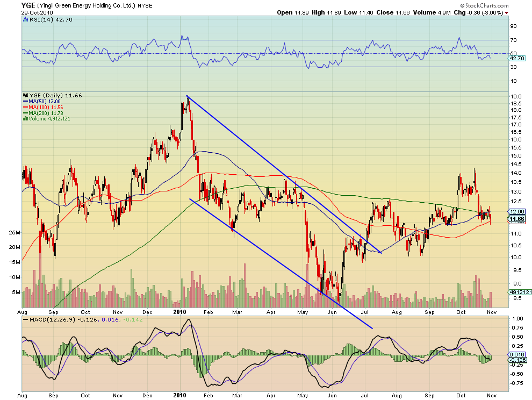Open the StockCharts.com attribution link
This screenshot has height=400, width=532.
(484, 5)
